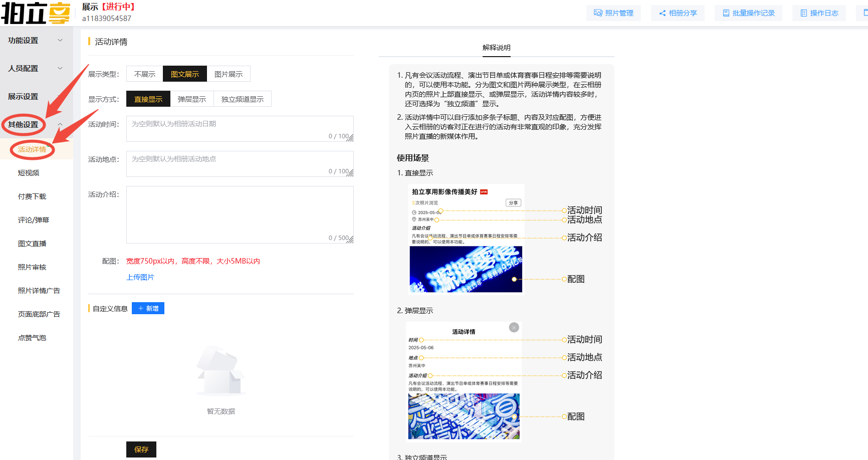Click the 分享 button in preview

point(513,203)
